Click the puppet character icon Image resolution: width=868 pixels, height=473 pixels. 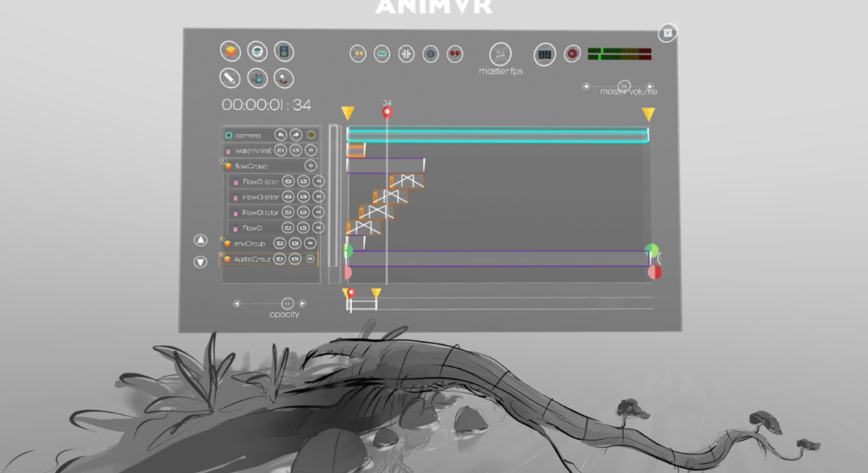[283, 78]
